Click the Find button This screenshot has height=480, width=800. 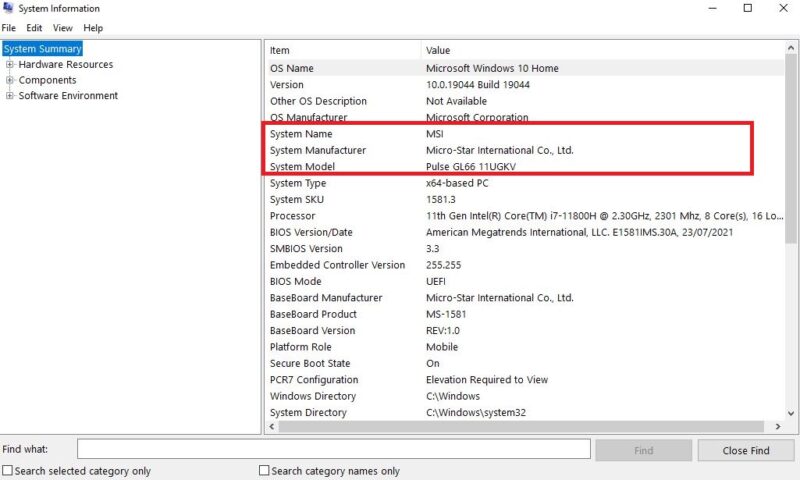coord(643,450)
